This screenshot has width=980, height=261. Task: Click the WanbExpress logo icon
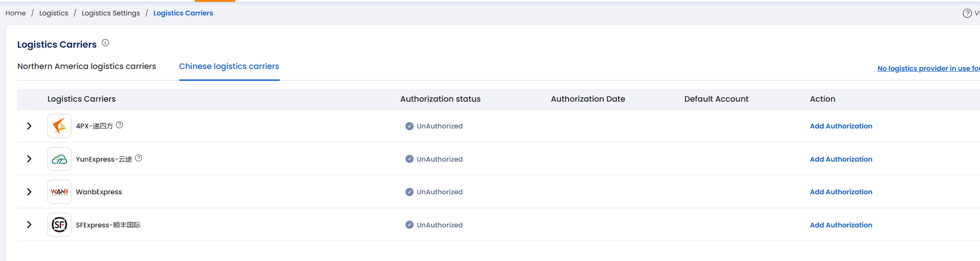[x=59, y=192]
